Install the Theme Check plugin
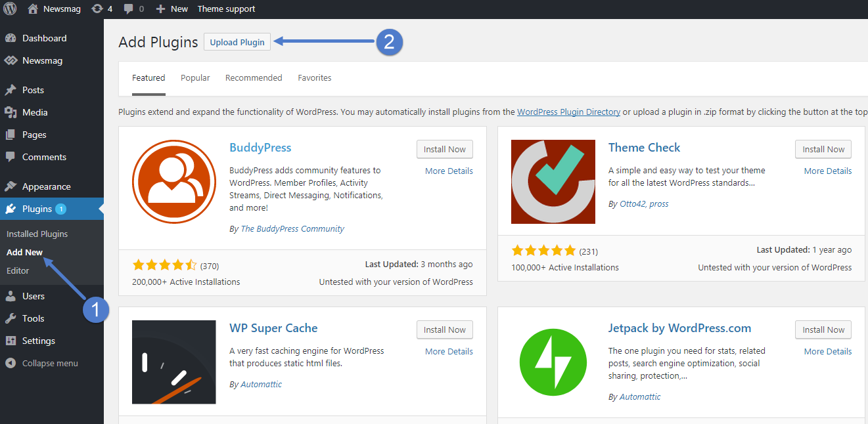This screenshot has width=868, height=424. 823,149
